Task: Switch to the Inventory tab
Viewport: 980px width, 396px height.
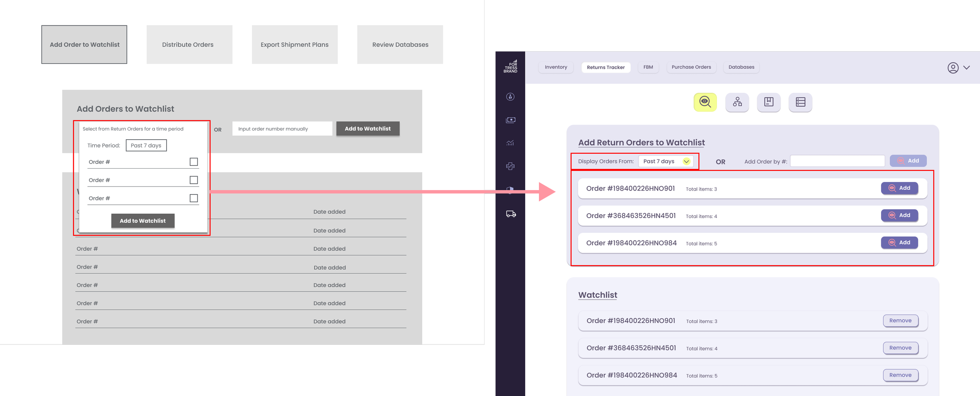Action: [x=556, y=67]
